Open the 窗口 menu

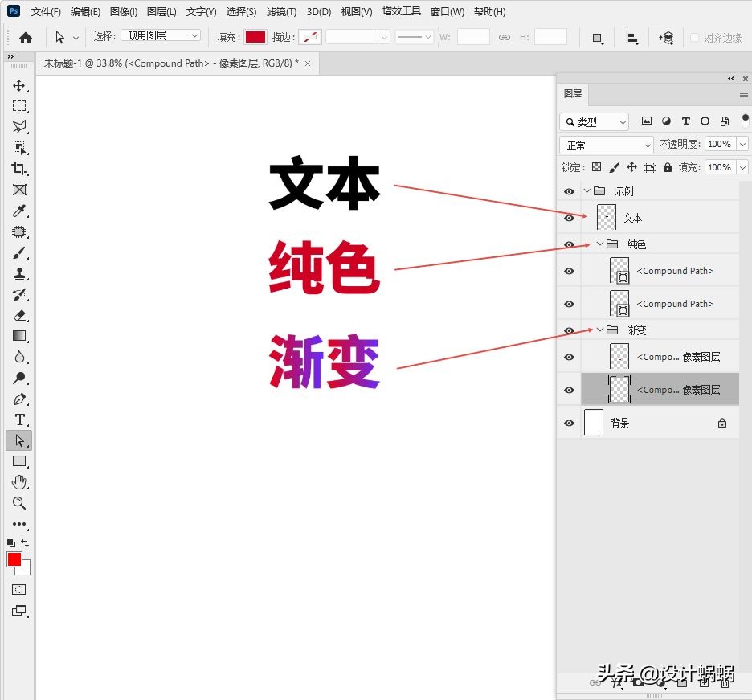tap(447, 11)
